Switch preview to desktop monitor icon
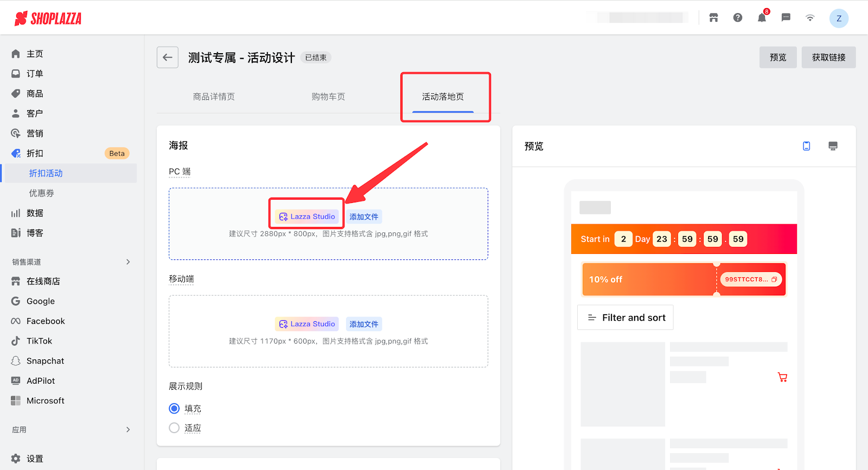 pos(833,146)
